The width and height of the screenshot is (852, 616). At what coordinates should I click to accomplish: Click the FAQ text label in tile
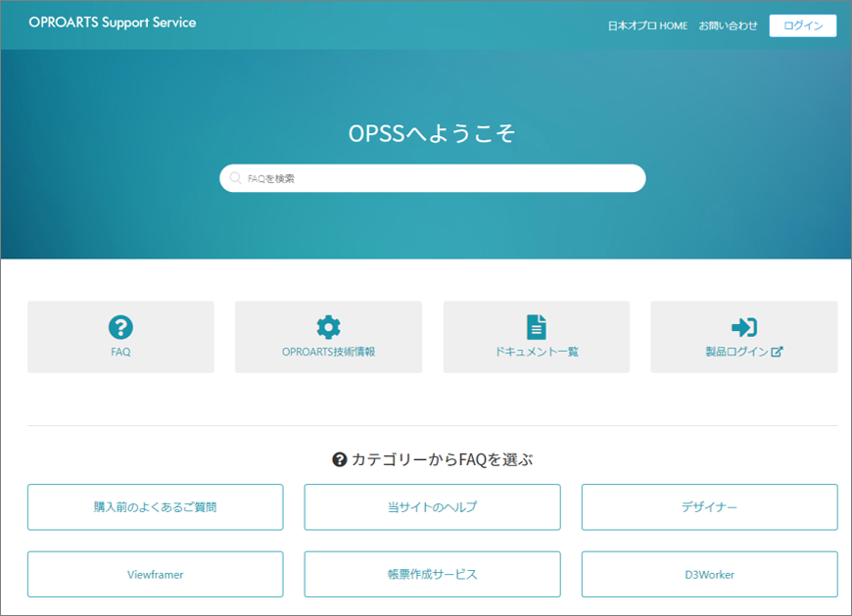point(120,352)
